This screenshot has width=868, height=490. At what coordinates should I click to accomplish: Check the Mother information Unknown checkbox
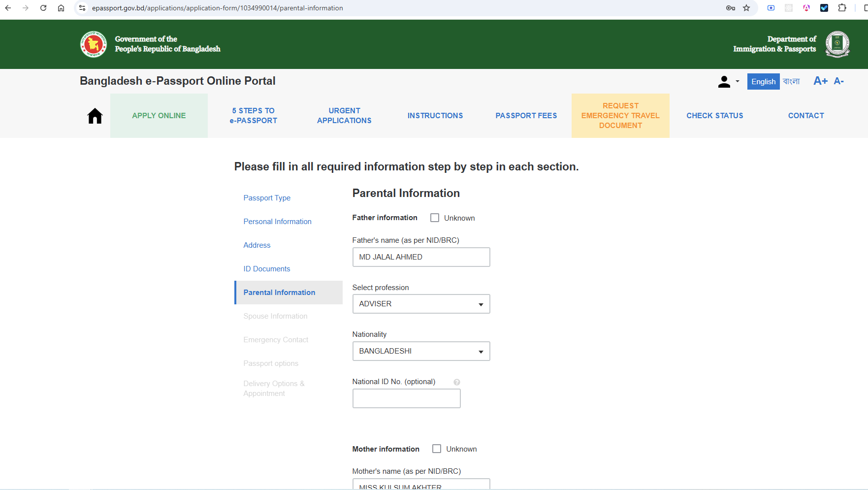(437, 449)
